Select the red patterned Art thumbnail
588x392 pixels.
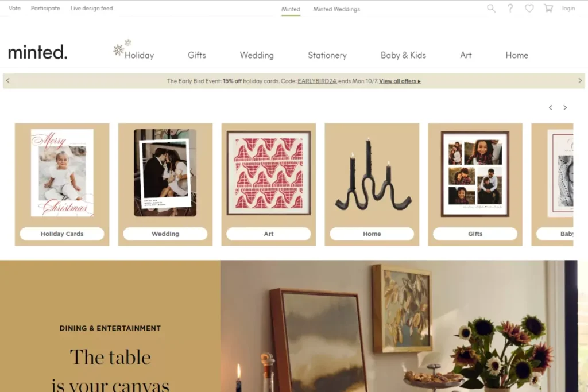click(x=269, y=173)
